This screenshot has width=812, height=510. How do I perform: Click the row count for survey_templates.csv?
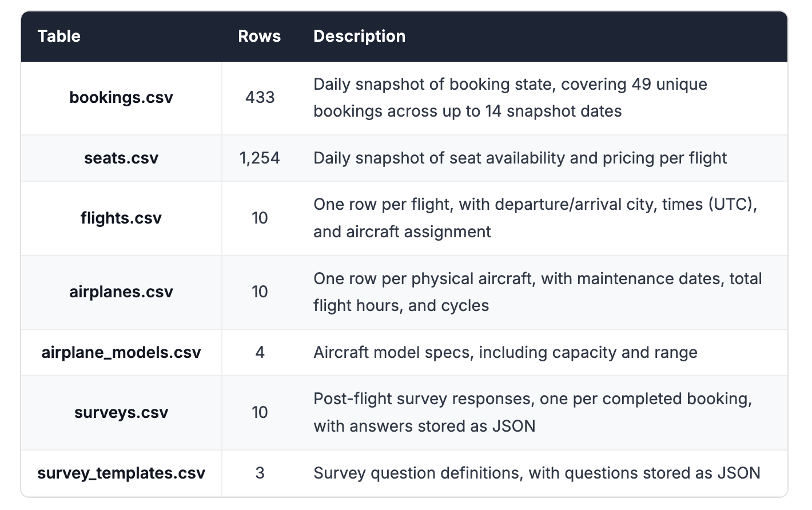[260, 473]
